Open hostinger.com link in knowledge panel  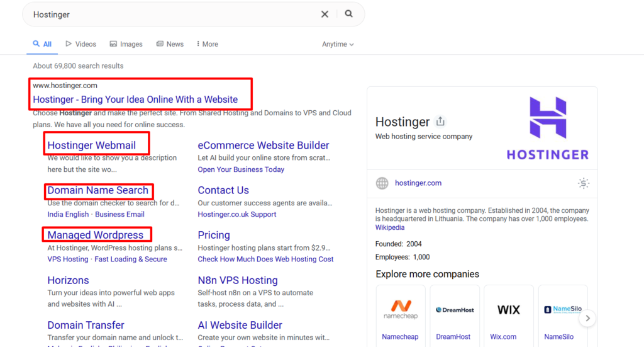click(418, 183)
